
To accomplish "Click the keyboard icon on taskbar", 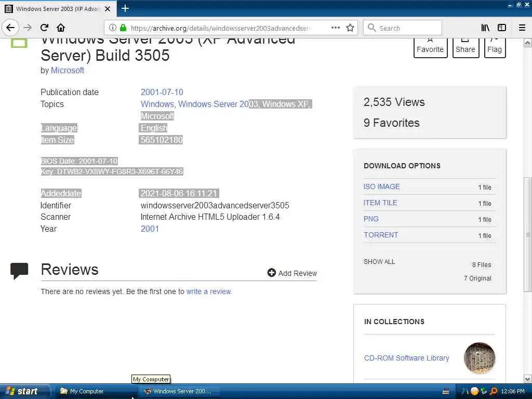I will pyautogui.click(x=446, y=392).
